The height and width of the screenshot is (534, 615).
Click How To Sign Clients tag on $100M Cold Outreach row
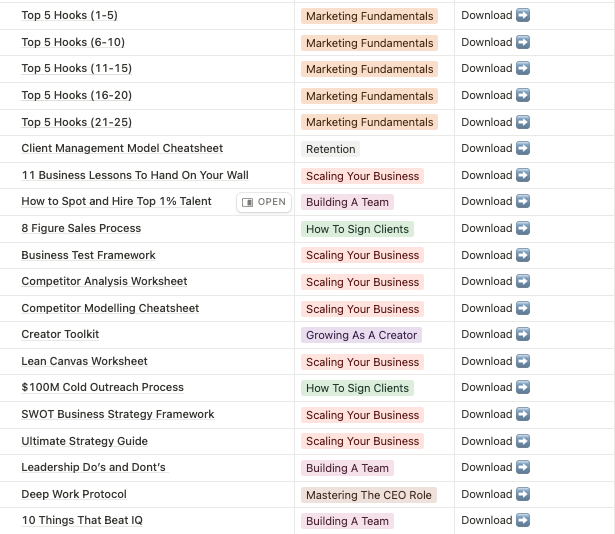357,388
